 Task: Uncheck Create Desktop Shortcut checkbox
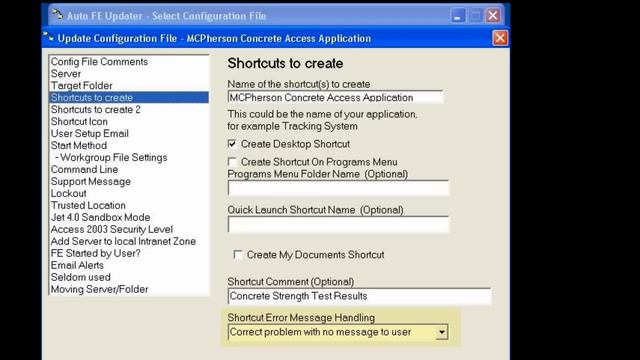tap(232, 144)
